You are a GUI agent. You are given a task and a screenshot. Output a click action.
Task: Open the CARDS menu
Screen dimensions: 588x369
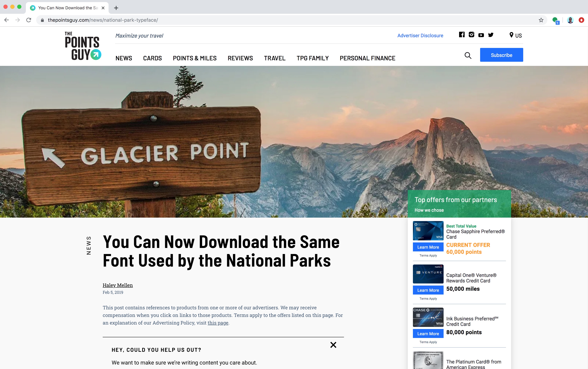(x=152, y=58)
